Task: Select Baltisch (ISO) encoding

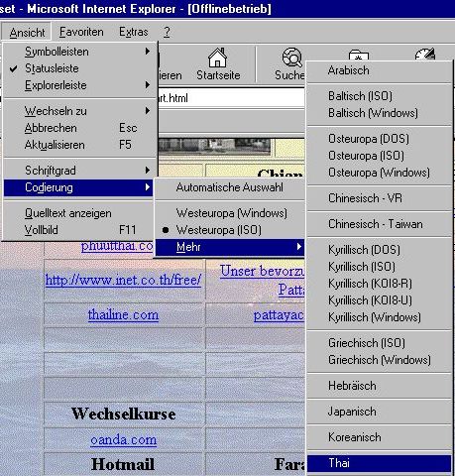Action: point(379,96)
